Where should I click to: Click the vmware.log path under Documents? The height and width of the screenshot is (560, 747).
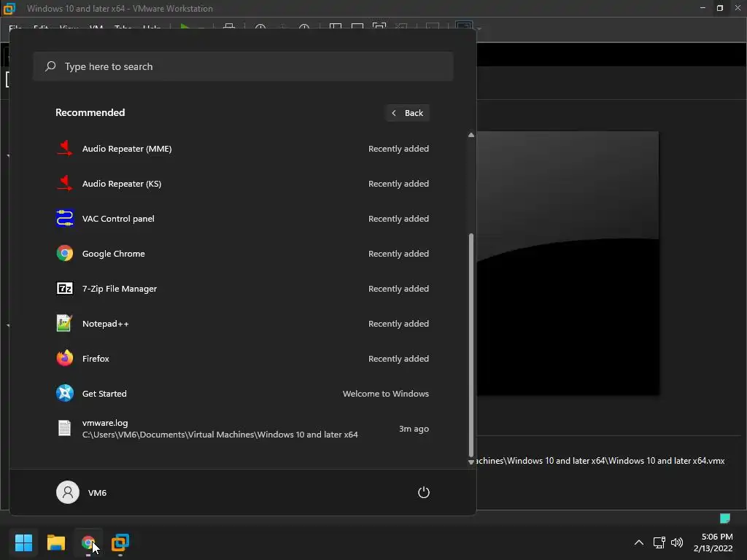[x=220, y=435]
